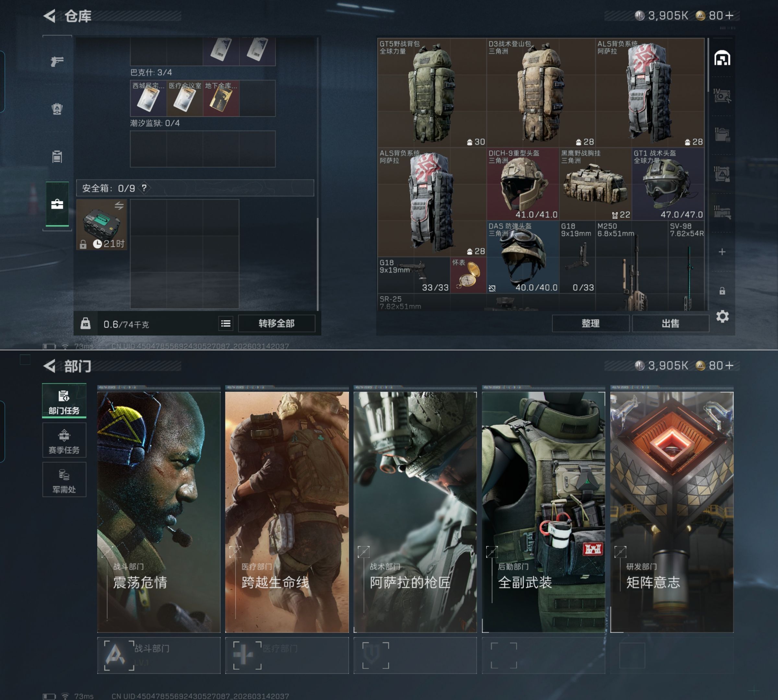Open the main warehouse storage tab icon

(722, 58)
